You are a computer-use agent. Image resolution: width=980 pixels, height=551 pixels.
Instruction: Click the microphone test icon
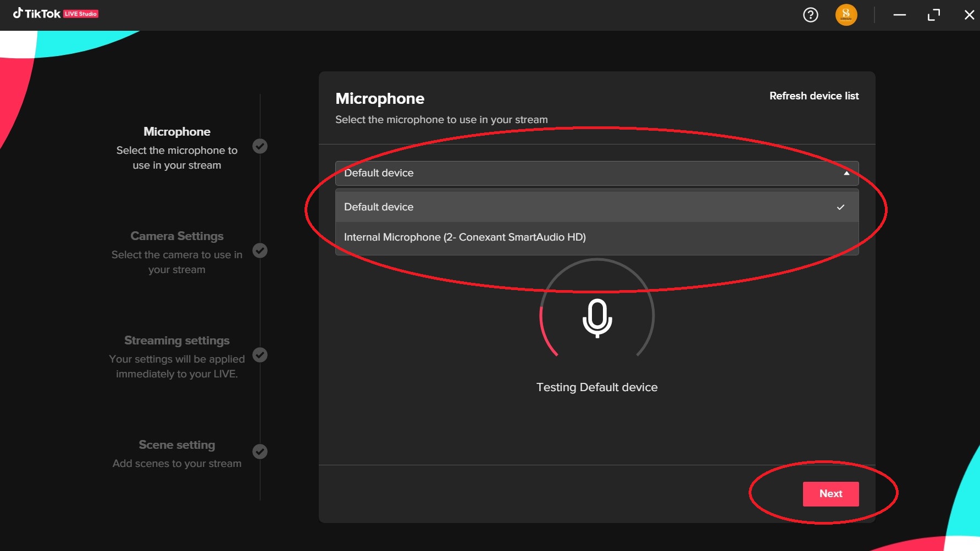point(597,318)
